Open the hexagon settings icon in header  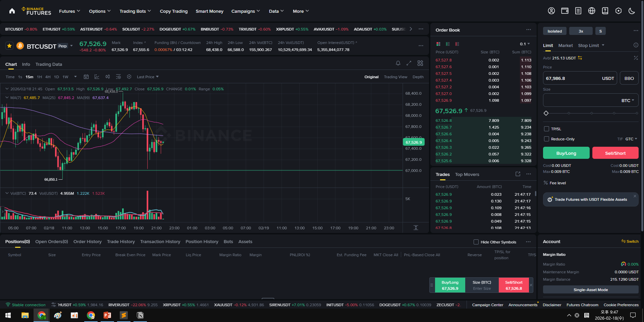(x=618, y=11)
